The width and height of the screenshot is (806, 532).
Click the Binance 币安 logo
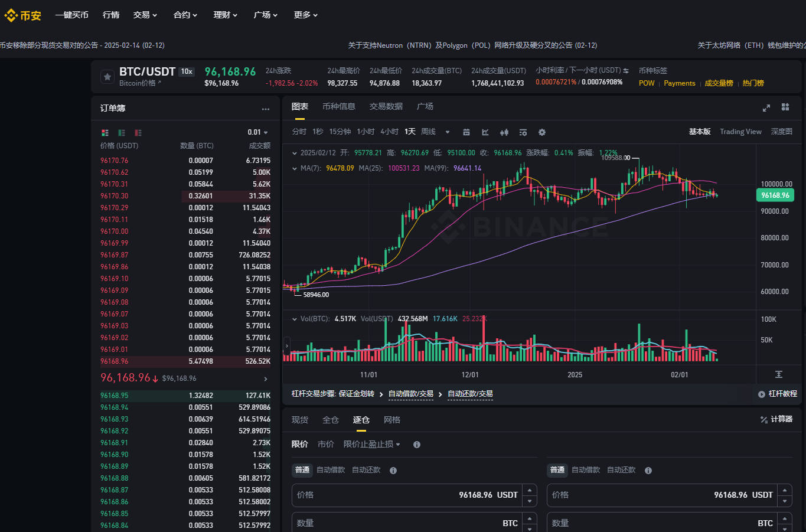coord(22,15)
